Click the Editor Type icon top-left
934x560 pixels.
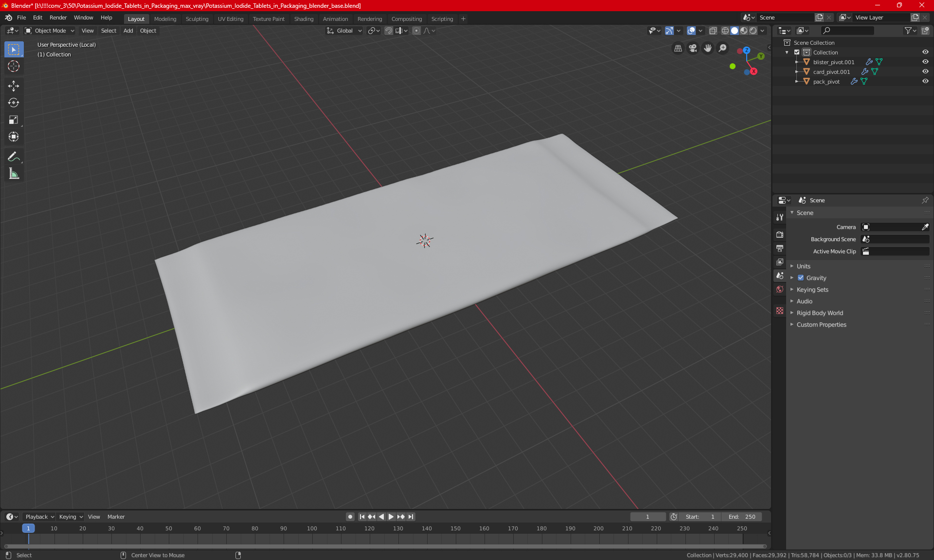[x=11, y=31]
